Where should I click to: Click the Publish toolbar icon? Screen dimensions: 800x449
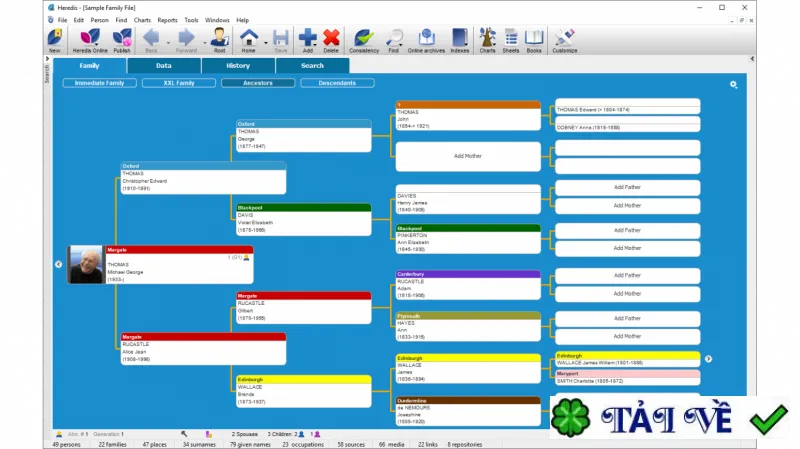(122, 41)
